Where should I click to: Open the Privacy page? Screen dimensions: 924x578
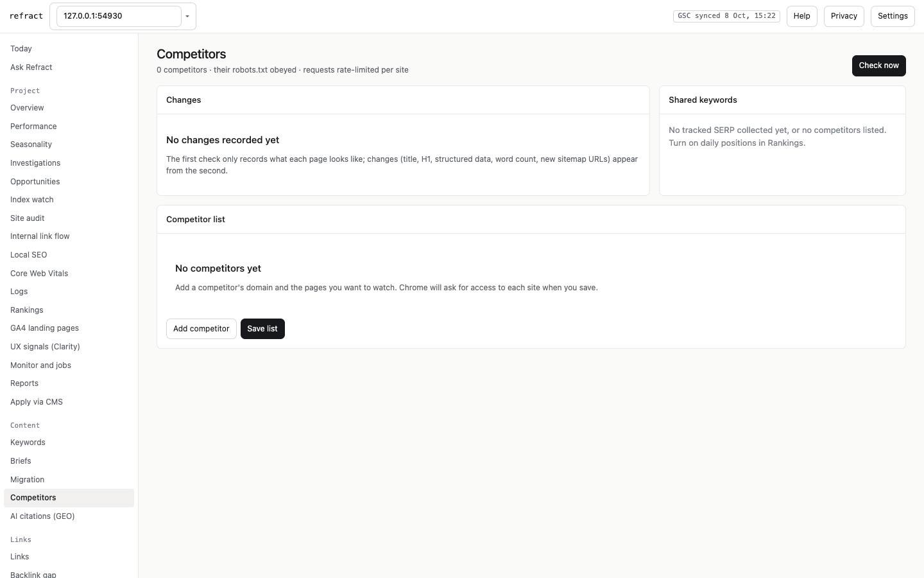[x=844, y=16]
